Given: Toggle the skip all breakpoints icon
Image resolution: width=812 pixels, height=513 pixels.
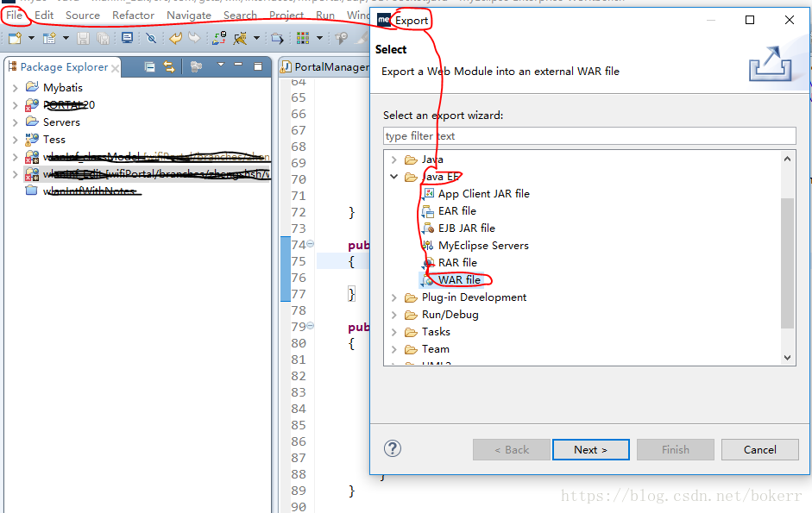Looking at the screenshot, I should [x=151, y=38].
